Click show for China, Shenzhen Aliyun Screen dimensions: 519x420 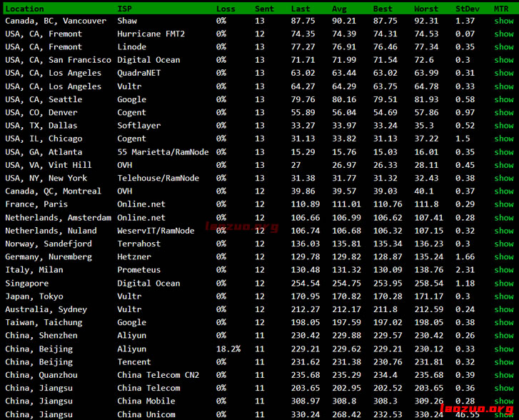coord(503,335)
